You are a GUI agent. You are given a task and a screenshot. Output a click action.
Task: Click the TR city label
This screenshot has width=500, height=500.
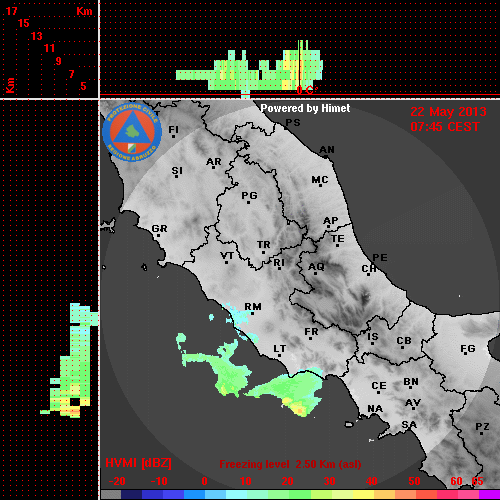click(x=263, y=245)
